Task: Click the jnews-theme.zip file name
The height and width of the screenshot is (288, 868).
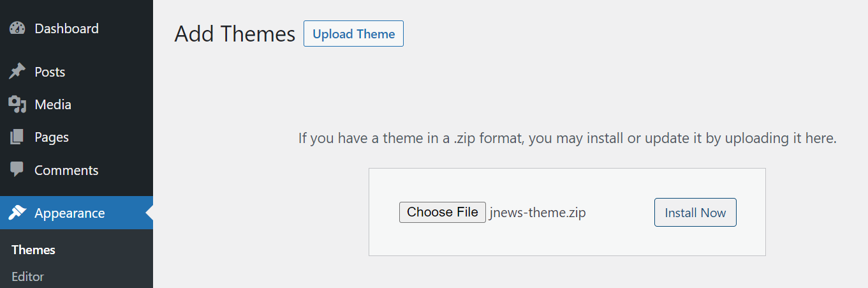Action: [538, 213]
